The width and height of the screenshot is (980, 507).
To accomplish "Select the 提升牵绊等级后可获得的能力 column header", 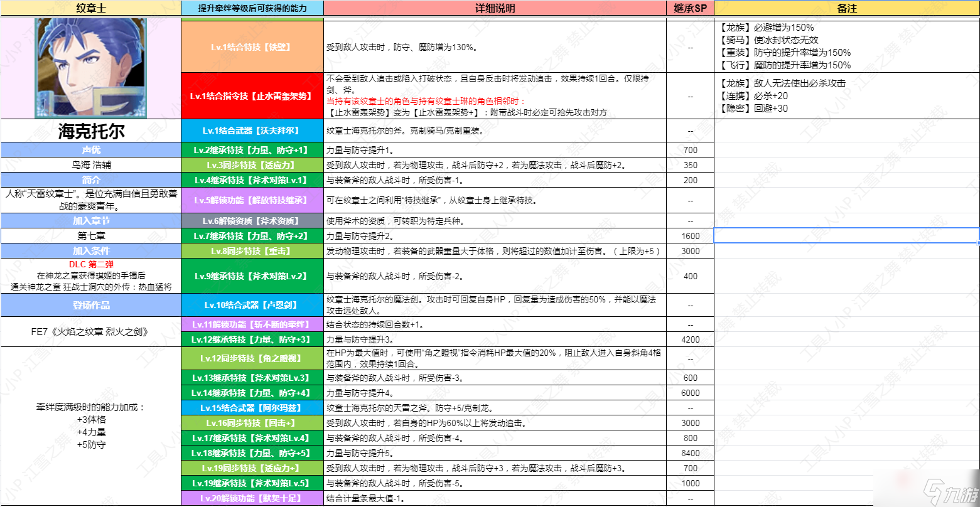I will tap(252, 8).
